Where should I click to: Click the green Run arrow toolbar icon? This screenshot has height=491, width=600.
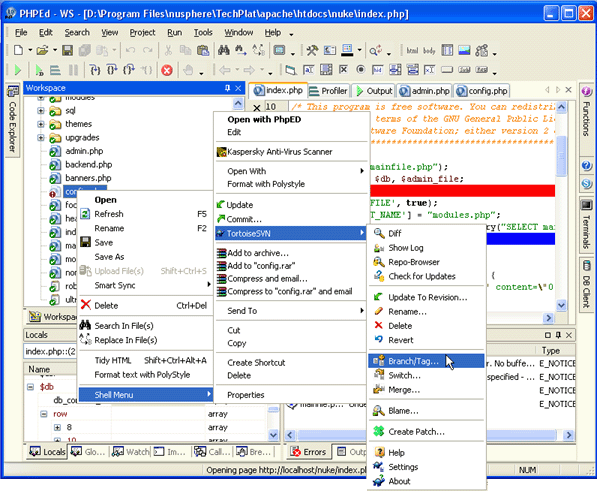pos(17,70)
